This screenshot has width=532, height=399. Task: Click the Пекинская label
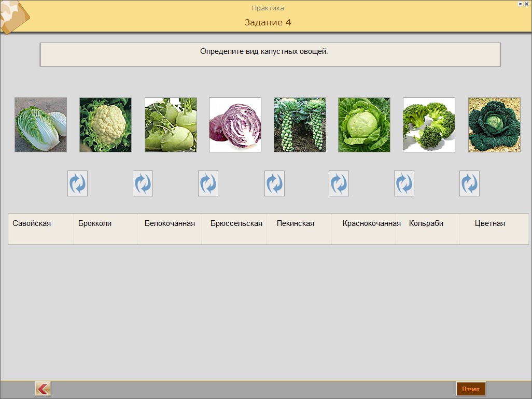pos(295,223)
